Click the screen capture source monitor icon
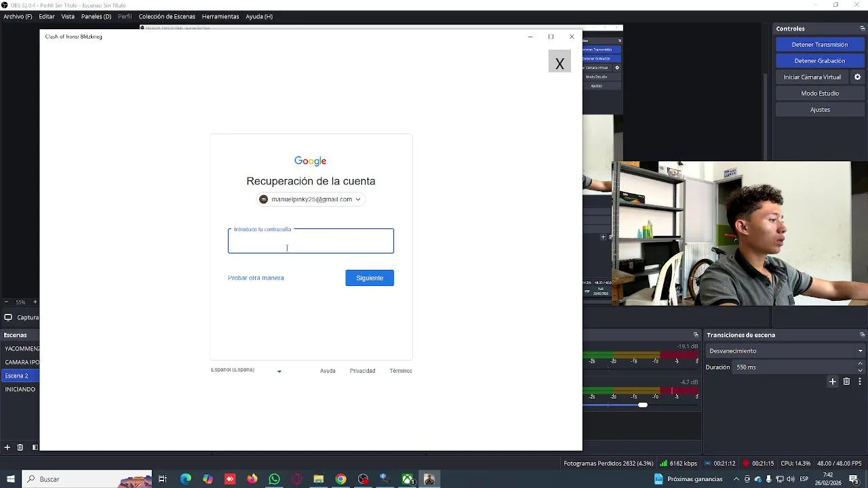 coord(8,317)
